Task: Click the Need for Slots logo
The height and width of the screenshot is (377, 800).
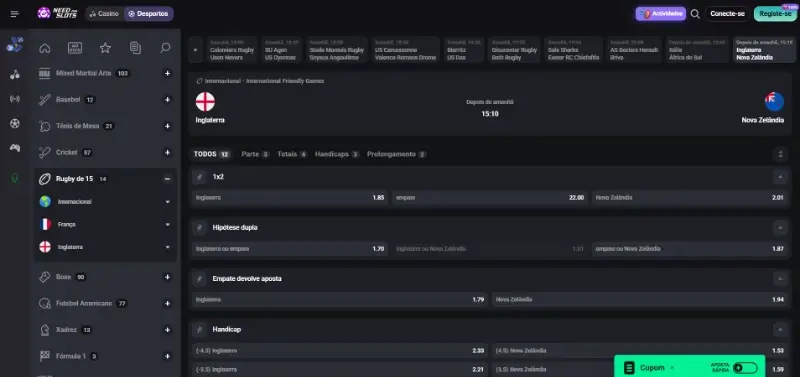Action: point(57,13)
